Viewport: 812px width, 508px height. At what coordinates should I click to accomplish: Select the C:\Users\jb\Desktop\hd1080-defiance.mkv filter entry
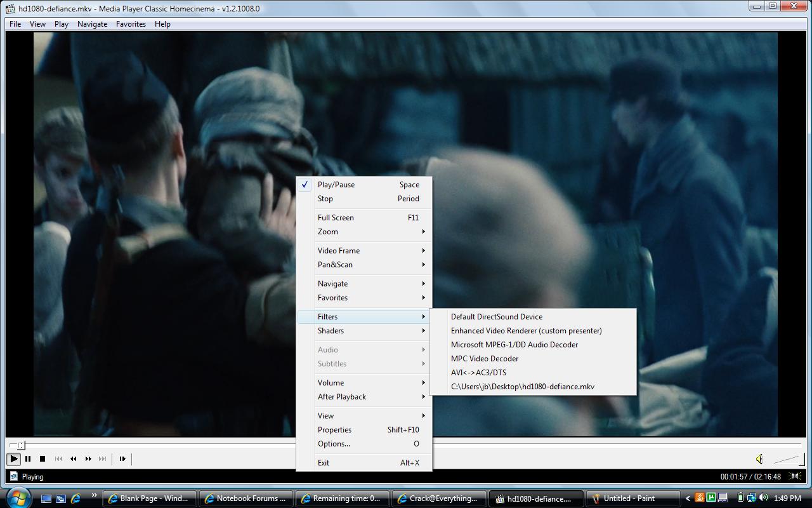[x=533, y=387]
